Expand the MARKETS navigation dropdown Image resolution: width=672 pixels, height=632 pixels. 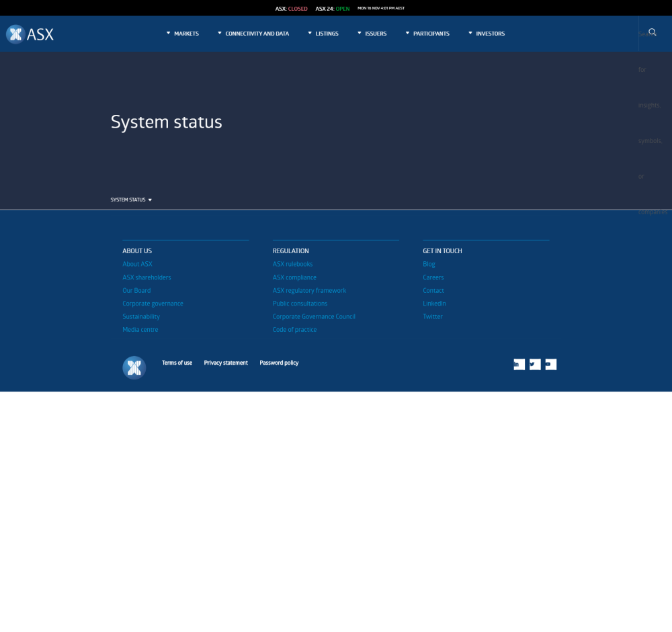[x=182, y=33]
